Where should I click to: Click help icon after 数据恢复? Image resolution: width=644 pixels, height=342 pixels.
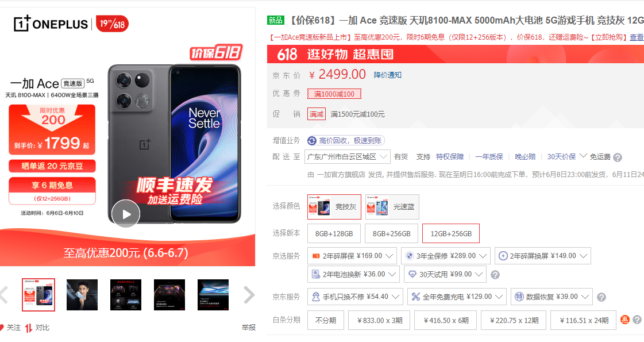[x=601, y=297]
